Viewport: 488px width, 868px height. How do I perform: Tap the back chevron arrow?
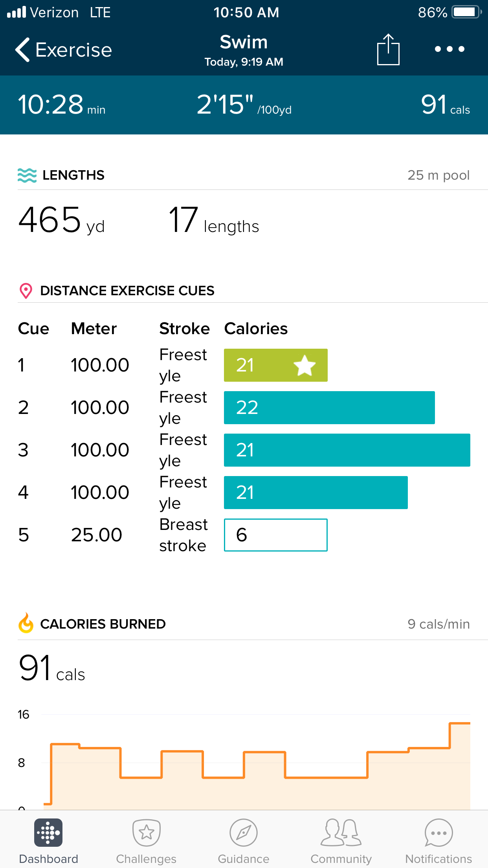(22, 50)
